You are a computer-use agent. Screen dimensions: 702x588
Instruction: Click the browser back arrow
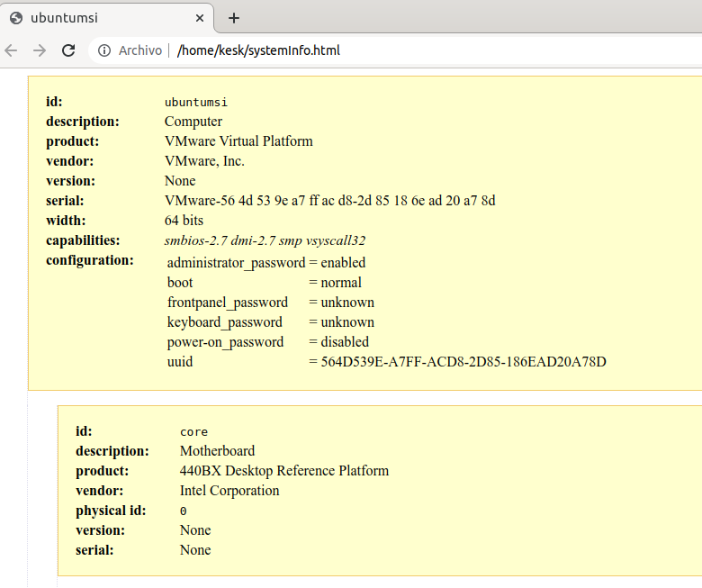pyautogui.click(x=11, y=50)
